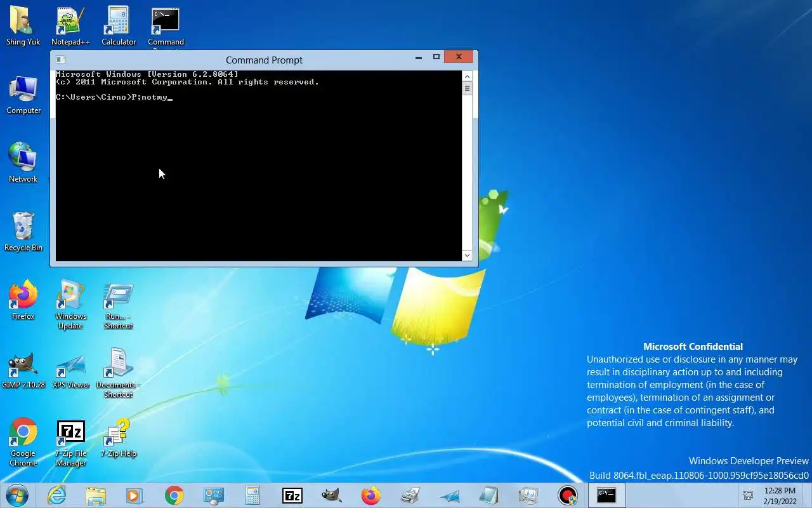Open the printer/fax taskbar icon
The width and height of the screenshot is (812, 508).
tap(410, 495)
